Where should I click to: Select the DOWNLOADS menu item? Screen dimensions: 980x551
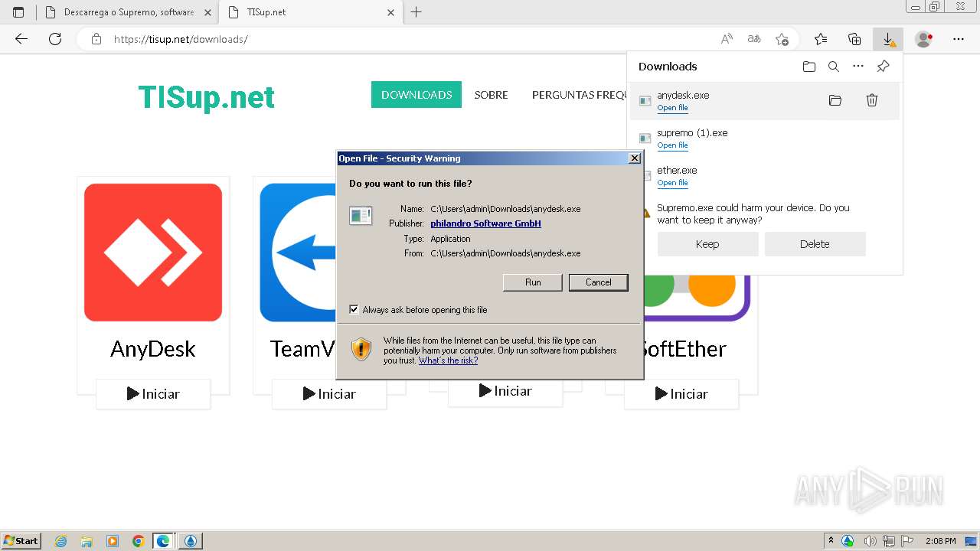416,95
